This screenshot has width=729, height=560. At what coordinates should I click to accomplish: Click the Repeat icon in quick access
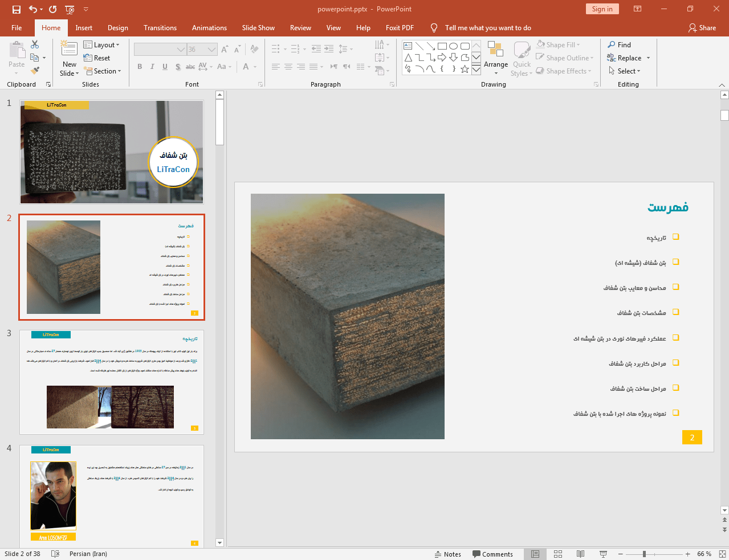[x=53, y=9]
